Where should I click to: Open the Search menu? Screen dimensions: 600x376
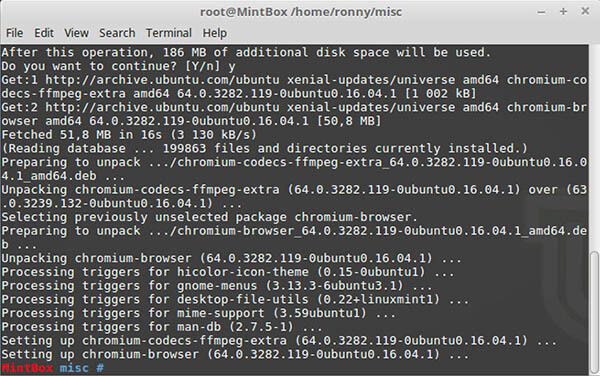pos(117,33)
